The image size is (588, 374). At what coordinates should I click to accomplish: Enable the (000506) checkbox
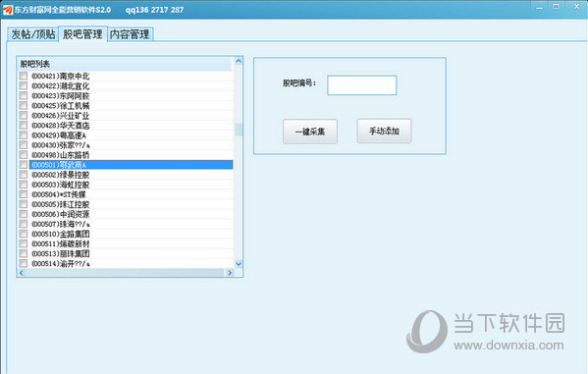pyautogui.click(x=24, y=214)
